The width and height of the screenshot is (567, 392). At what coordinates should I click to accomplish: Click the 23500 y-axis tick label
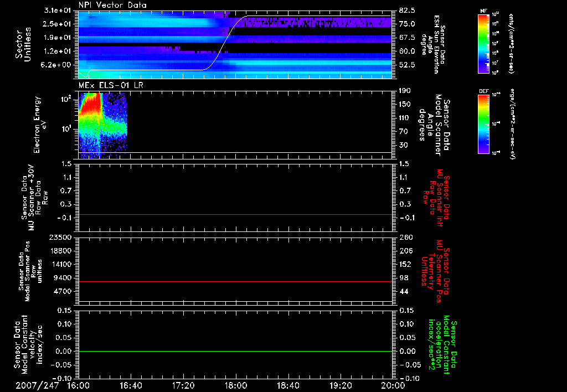coord(61,237)
